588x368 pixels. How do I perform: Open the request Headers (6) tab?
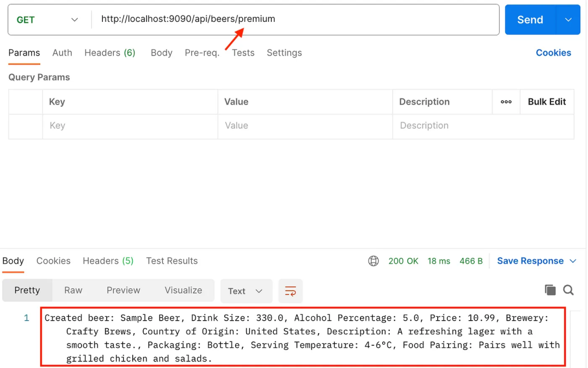110,53
